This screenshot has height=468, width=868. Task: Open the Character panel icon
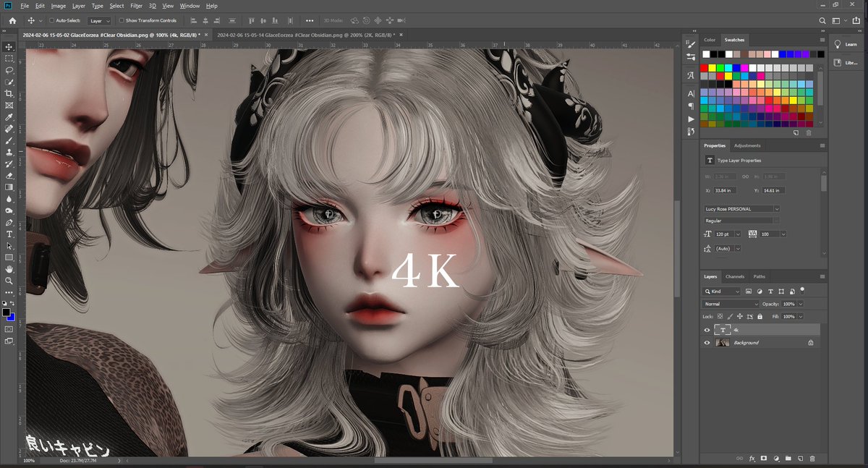point(691,94)
